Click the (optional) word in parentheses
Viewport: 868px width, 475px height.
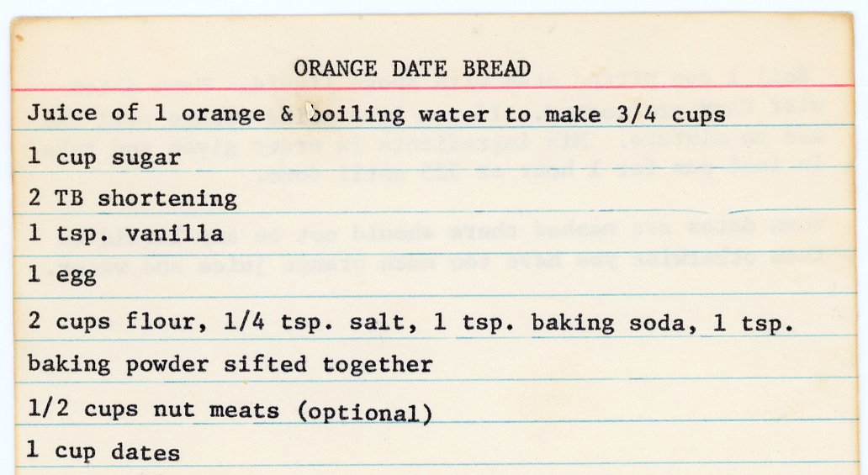pos(366,412)
